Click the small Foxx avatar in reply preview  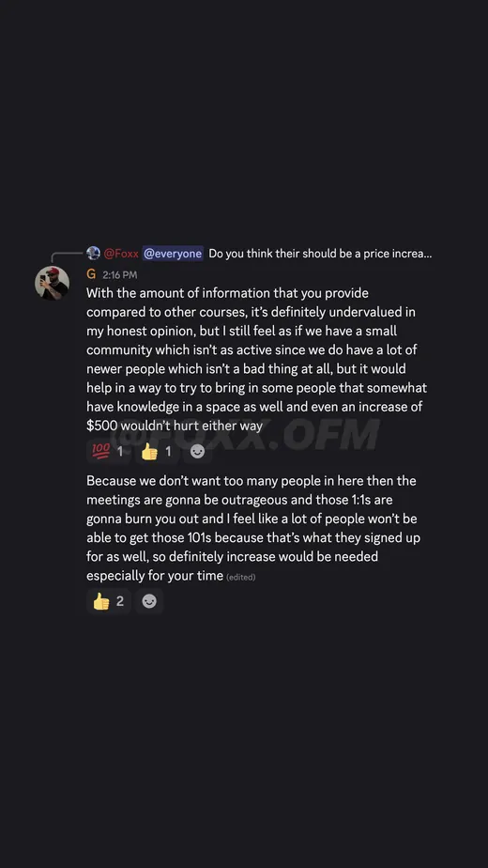(94, 254)
